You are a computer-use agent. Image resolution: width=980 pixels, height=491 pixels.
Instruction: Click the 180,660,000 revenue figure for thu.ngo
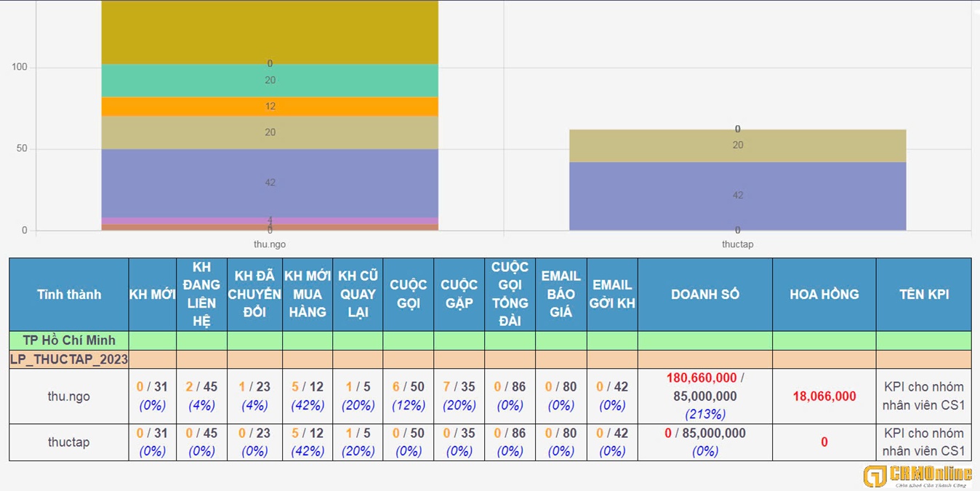tap(701, 378)
